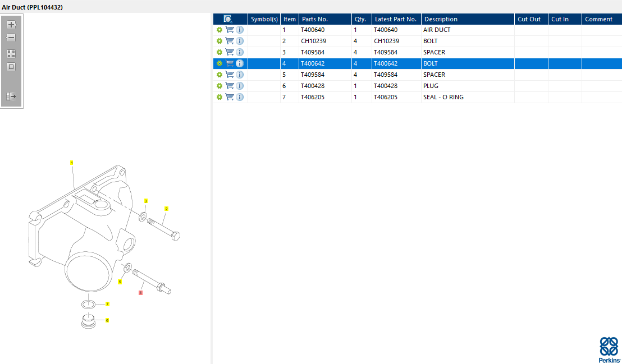Select the PLUG description cell
622x364 pixels.
coord(468,86)
